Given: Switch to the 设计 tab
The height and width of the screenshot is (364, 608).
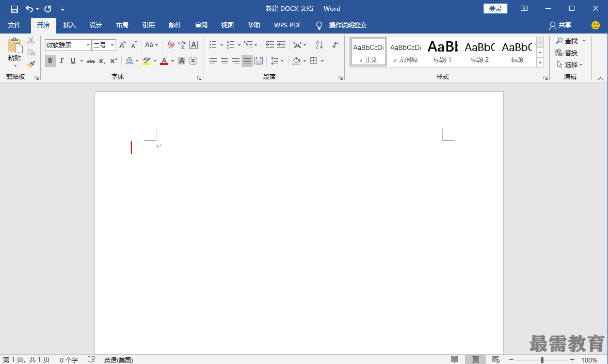Looking at the screenshot, I should (x=96, y=25).
